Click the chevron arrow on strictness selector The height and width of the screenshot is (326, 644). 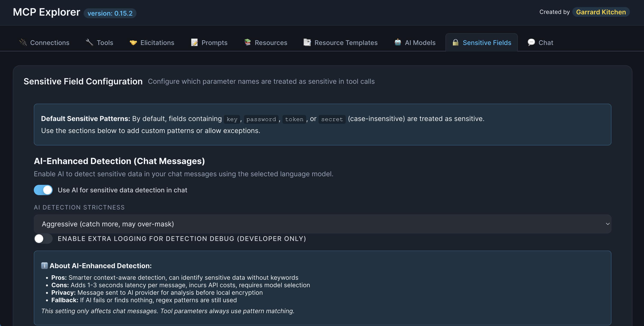tap(607, 224)
